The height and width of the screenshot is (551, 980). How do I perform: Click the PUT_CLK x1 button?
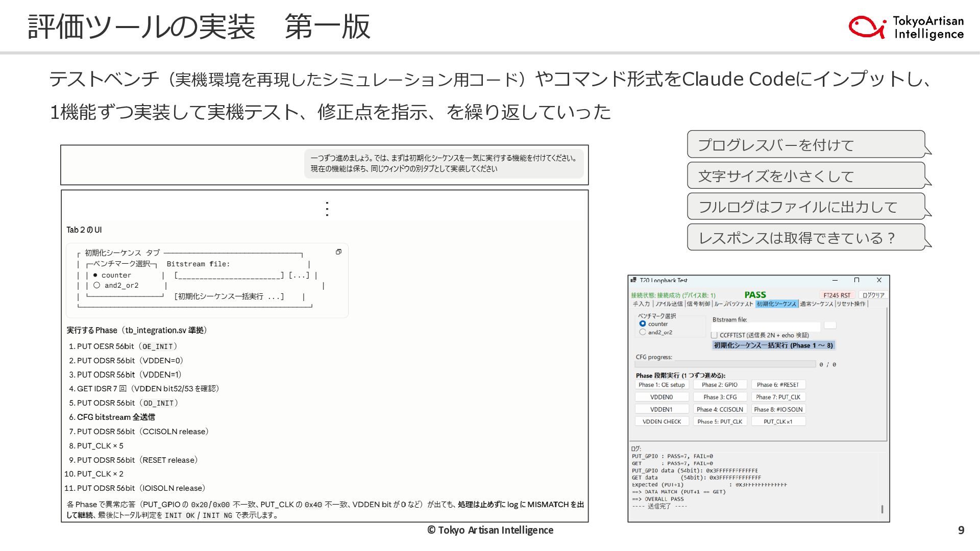click(x=778, y=421)
